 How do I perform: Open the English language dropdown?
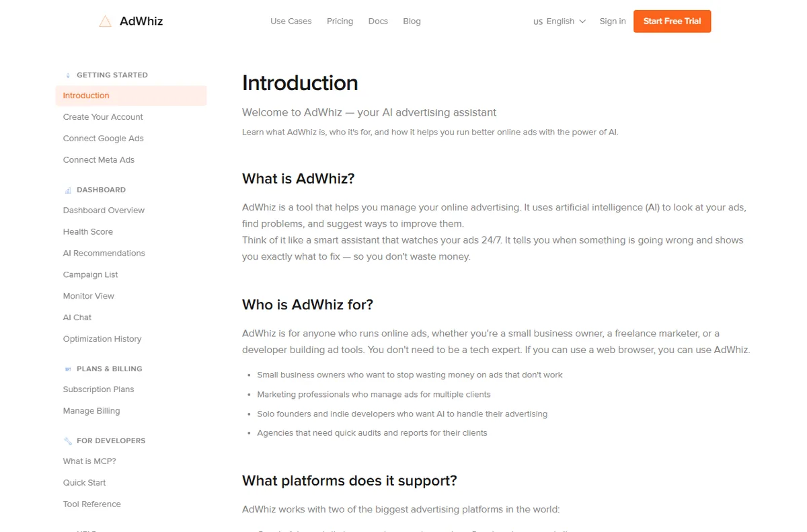point(560,22)
